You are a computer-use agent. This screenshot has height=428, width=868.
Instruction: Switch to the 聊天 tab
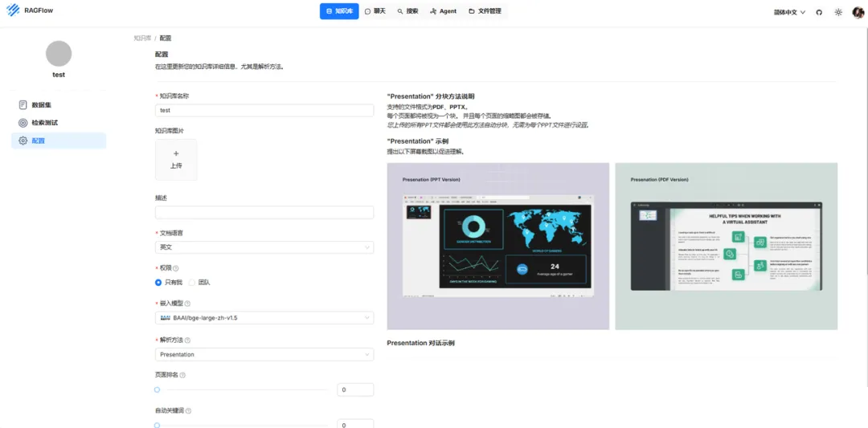[375, 11]
